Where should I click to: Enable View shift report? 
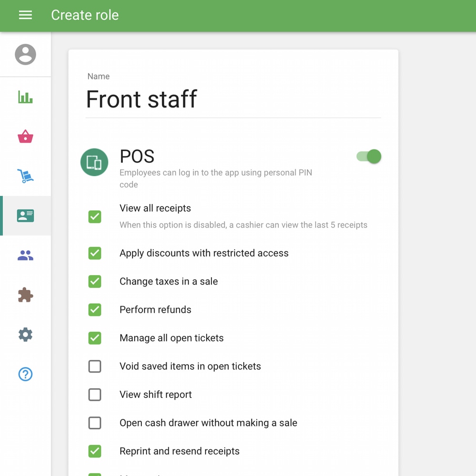pyautogui.click(x=95, y=395)
